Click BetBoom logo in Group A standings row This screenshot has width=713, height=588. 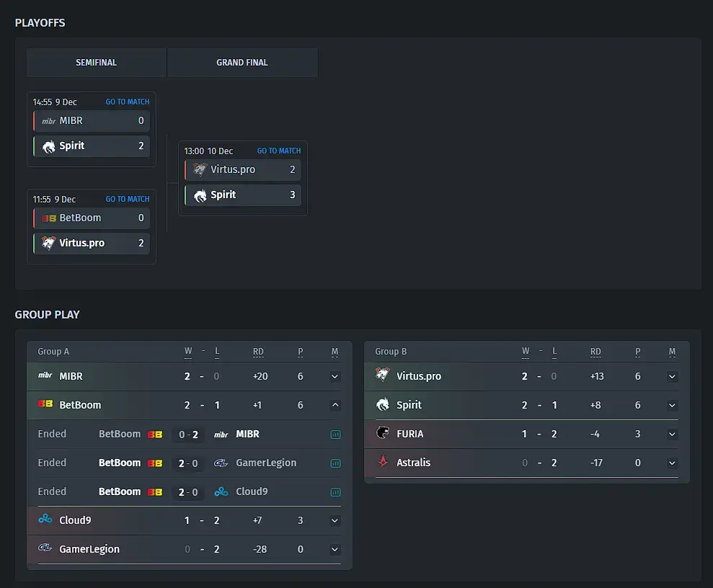click(45, 404)
